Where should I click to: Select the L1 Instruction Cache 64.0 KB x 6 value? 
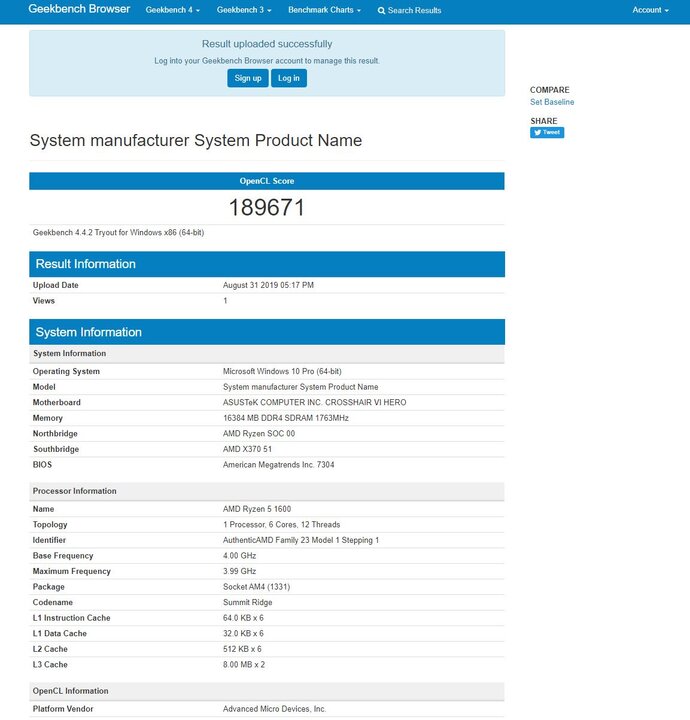click(x=243, y=619)
